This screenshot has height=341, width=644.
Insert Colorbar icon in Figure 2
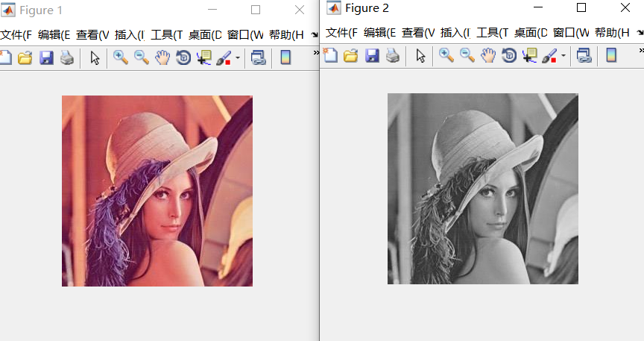pyautogui.click(x=611, y=55)
